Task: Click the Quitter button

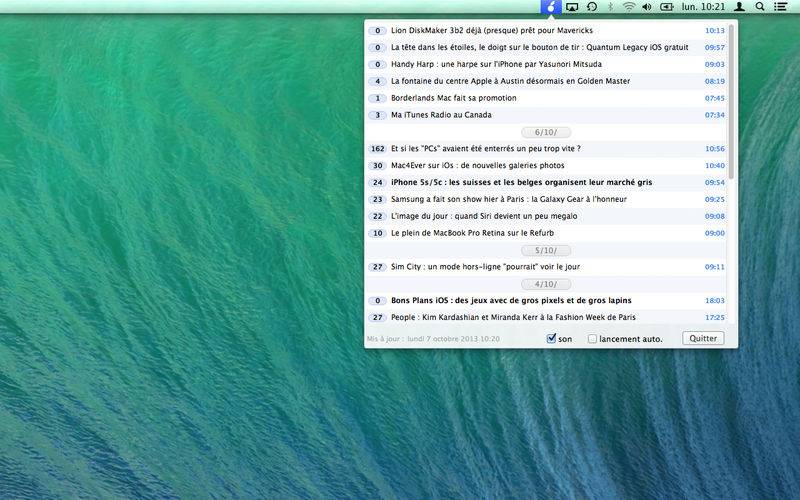Action: pos(703,338)
